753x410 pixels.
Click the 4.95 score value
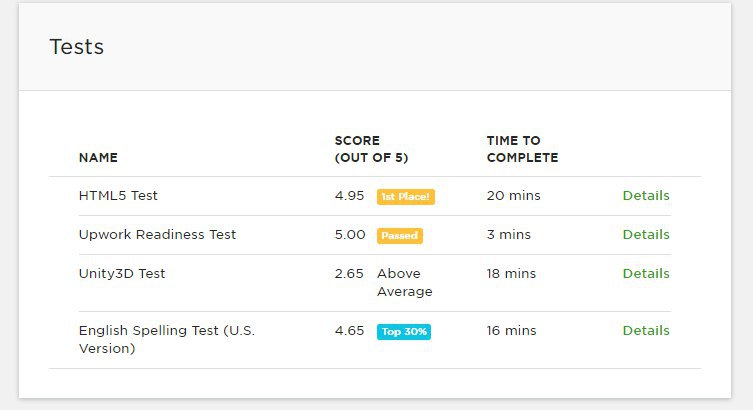(x=349, y=196)
